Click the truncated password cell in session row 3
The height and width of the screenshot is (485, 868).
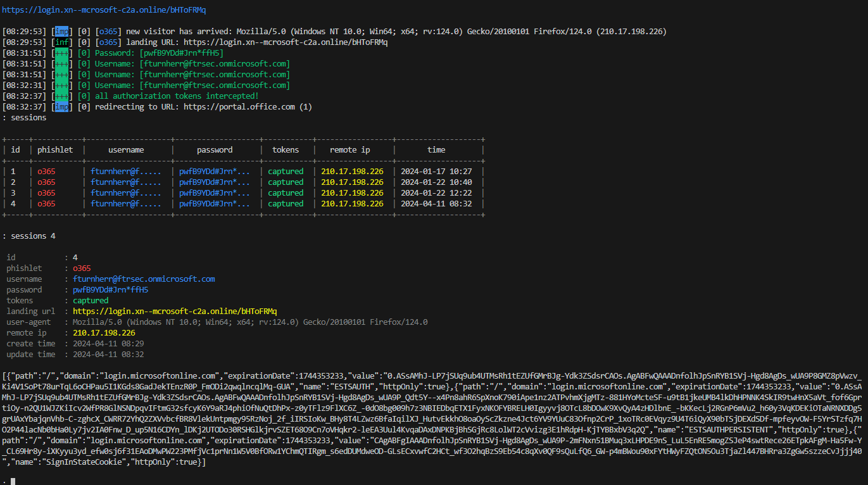pos(215,193)
